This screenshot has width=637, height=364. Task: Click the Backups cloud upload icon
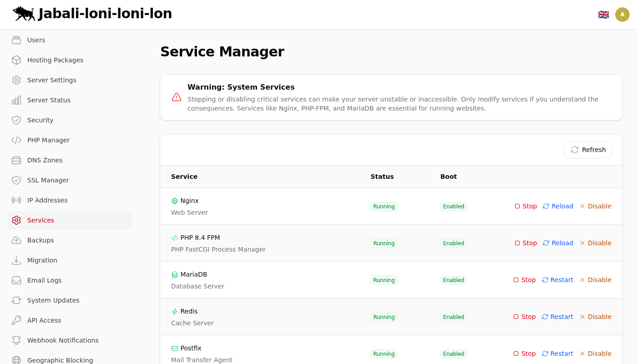[x=16, y=240]
